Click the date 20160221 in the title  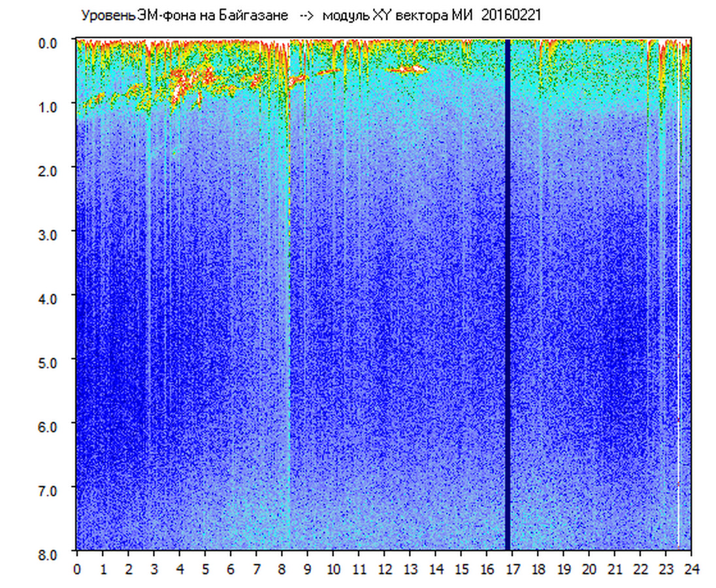tap(511, 16)
